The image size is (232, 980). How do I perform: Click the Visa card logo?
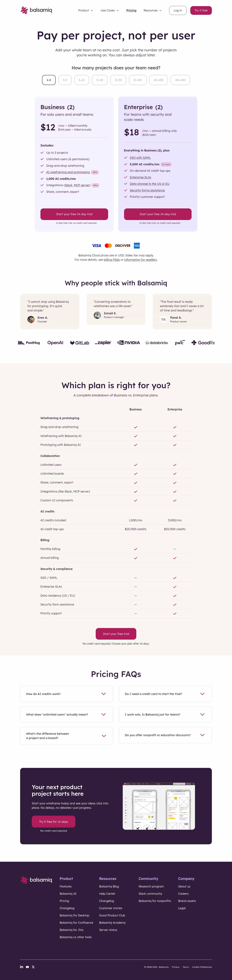pos(96,246)
